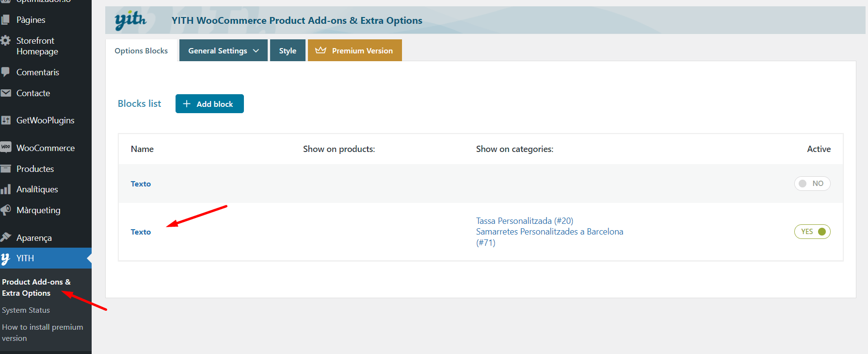Click the Màrqueting megaphone icon
Image resolution: width=868 pixels, height=354 pixels.
click(5, 210)
